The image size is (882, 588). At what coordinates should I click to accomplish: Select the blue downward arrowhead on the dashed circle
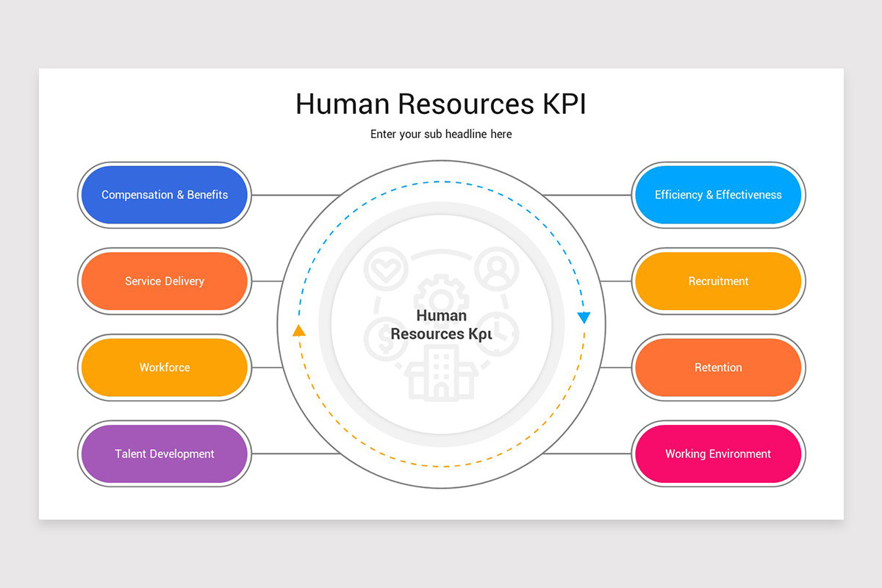(584, 316)
